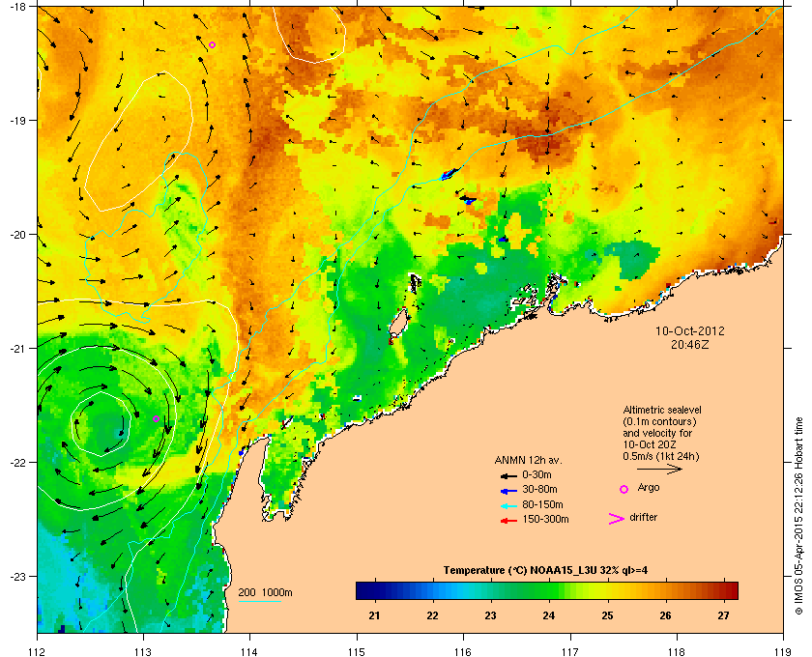
Task: Click the '20:46Z' time label
Action: tap(690, 344)
